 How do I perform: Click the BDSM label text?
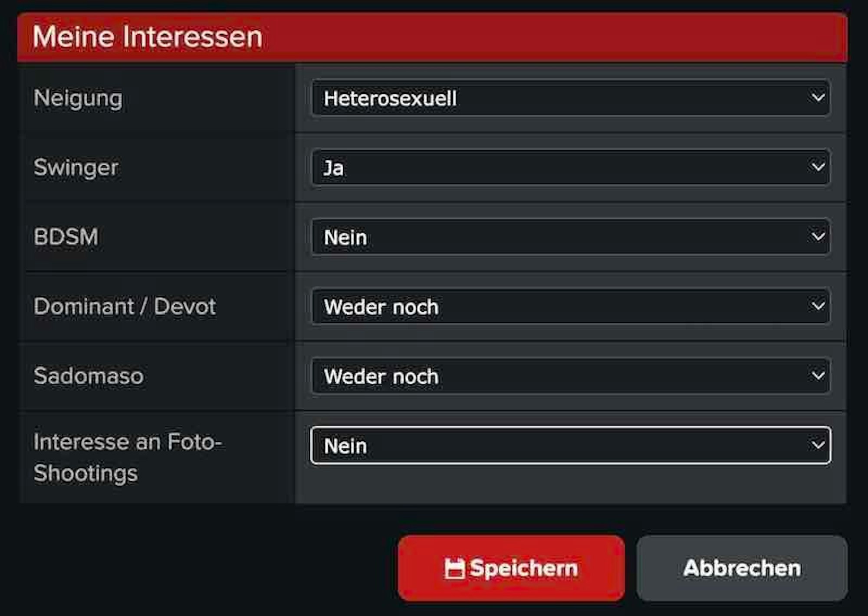click(x=66, y=237)
